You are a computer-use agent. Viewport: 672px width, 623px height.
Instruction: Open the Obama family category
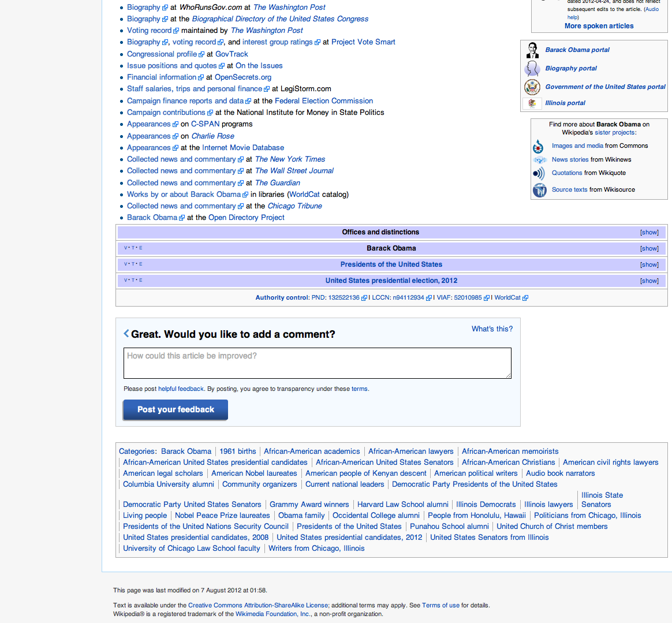click(301, 516)
